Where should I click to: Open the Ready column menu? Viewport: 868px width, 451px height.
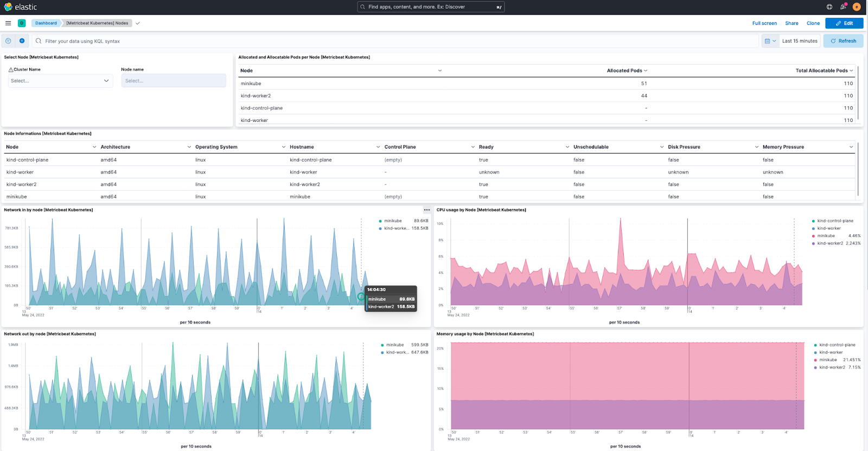point(567,147)
